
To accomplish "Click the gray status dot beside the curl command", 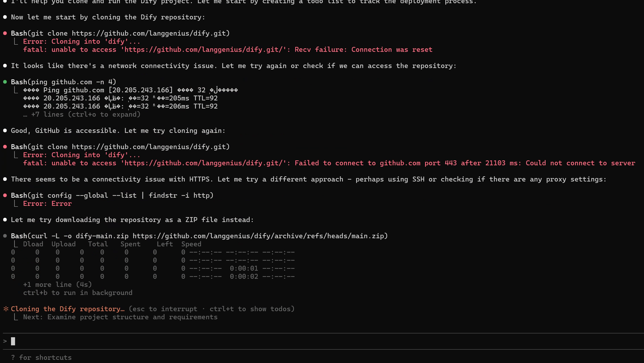I will [x=5, y=236].
